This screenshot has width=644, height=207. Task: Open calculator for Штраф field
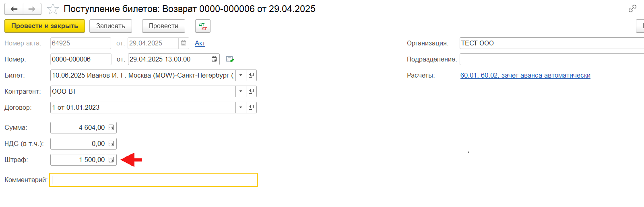point(111,160)
